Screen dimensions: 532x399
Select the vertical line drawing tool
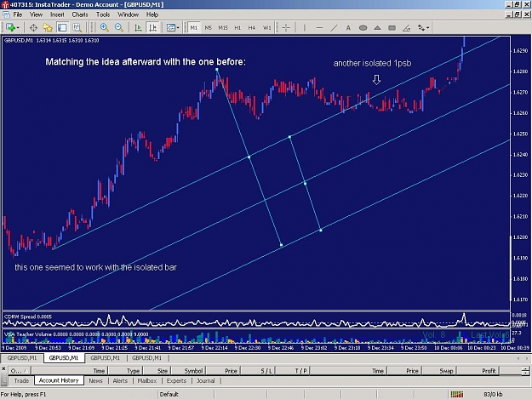coord(305,28)
